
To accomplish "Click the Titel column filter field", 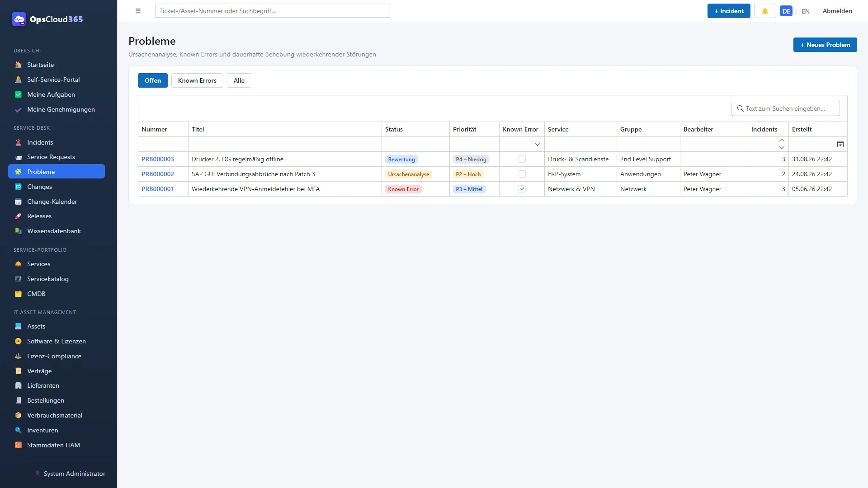I will coord(285,144).
